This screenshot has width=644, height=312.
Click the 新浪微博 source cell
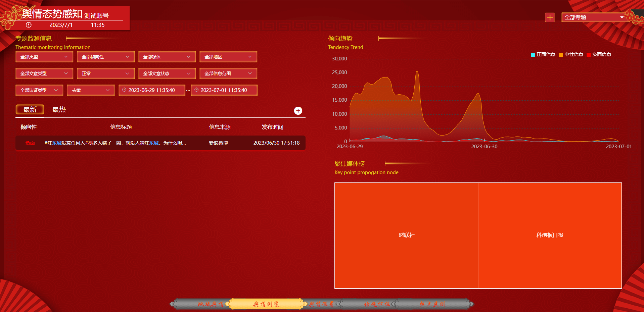click(x=219, y=143)
